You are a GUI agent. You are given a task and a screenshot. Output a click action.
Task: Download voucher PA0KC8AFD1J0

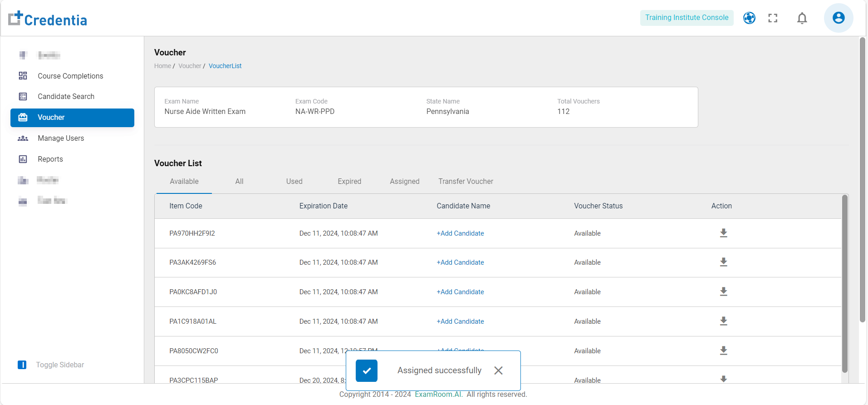pos(723,291)
